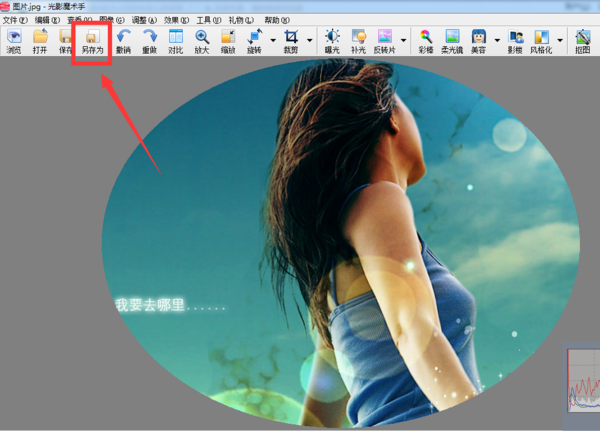Apply the 柔光镜 soft-focus filter
The height and width of the screenshot is (431, 600).
453,41
